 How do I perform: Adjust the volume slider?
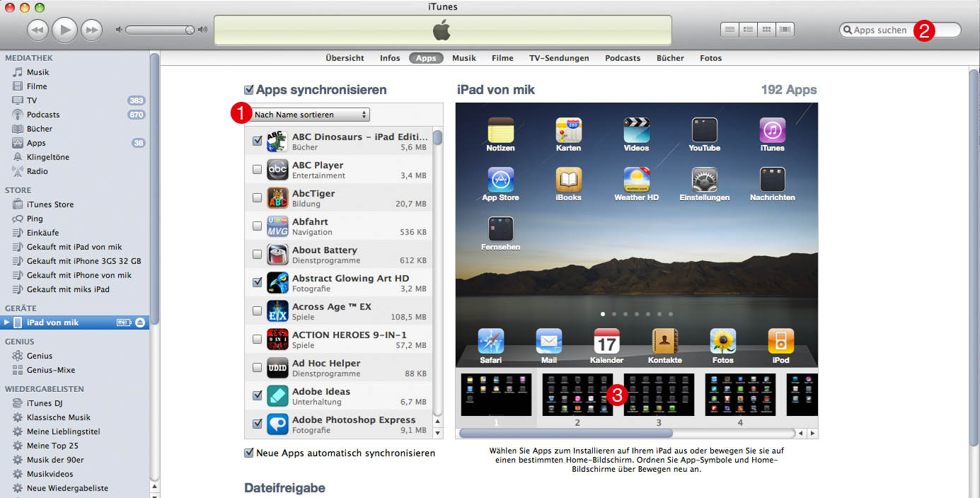click(161, 30)
